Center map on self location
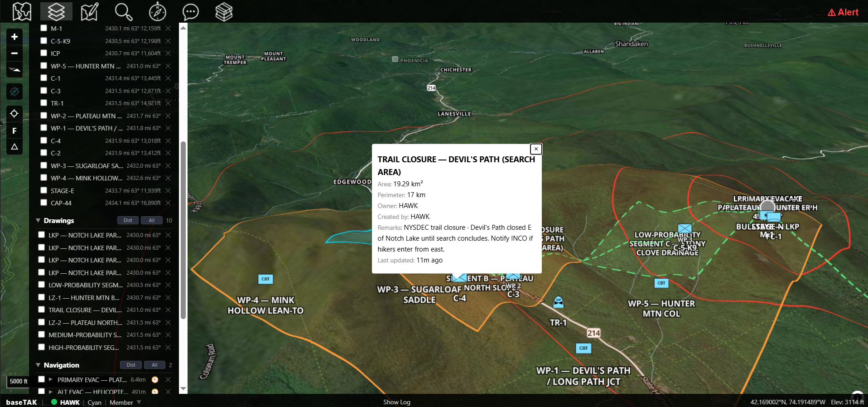The height and width of the screenshot is (407, 868). point(14,113)
